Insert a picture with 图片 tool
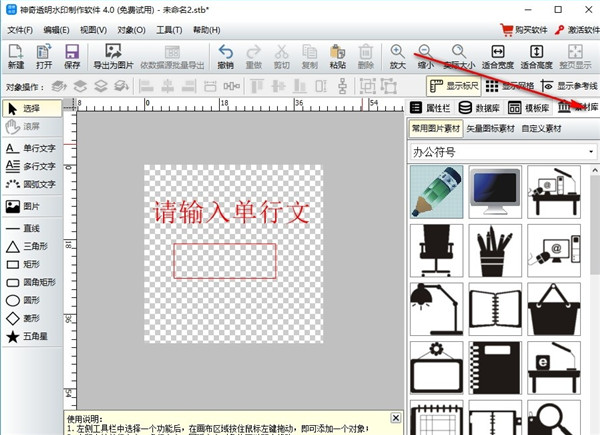Screen dimensions: 600x435 23,206
